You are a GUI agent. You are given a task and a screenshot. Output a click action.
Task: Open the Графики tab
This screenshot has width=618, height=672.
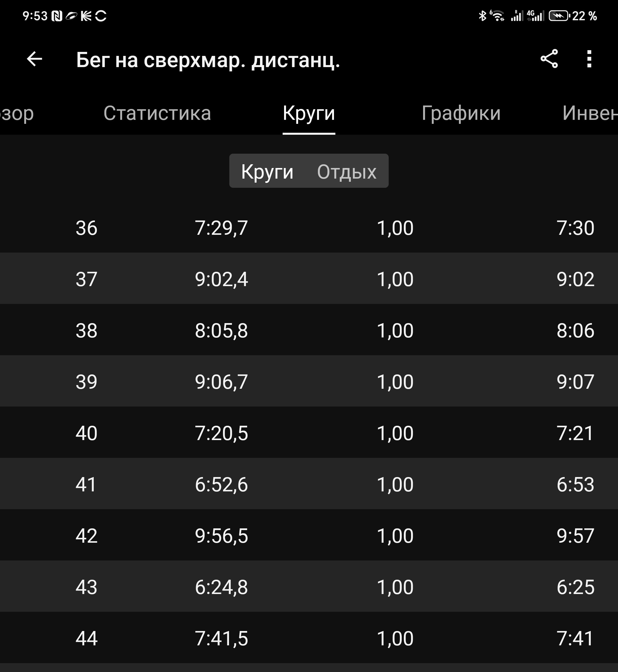point(461,113)
